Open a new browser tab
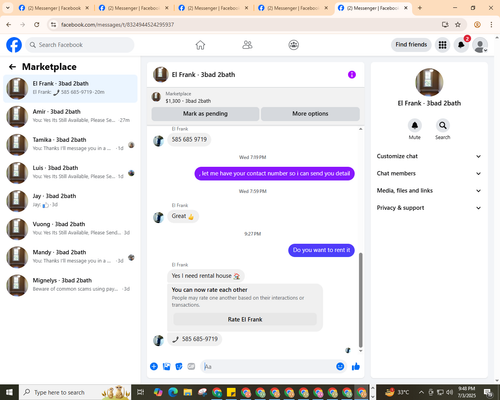Screen dimensions: 500x400 point(420,8)
